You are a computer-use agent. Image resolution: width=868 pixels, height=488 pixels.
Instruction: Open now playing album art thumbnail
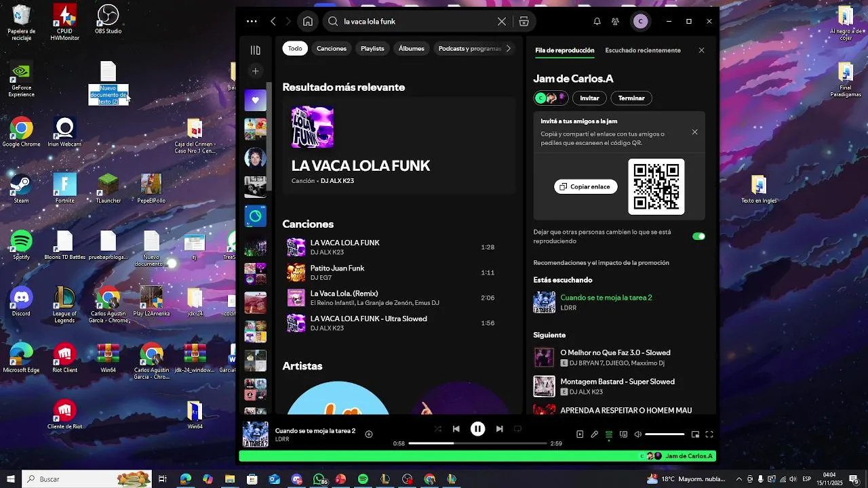[256, 434]
